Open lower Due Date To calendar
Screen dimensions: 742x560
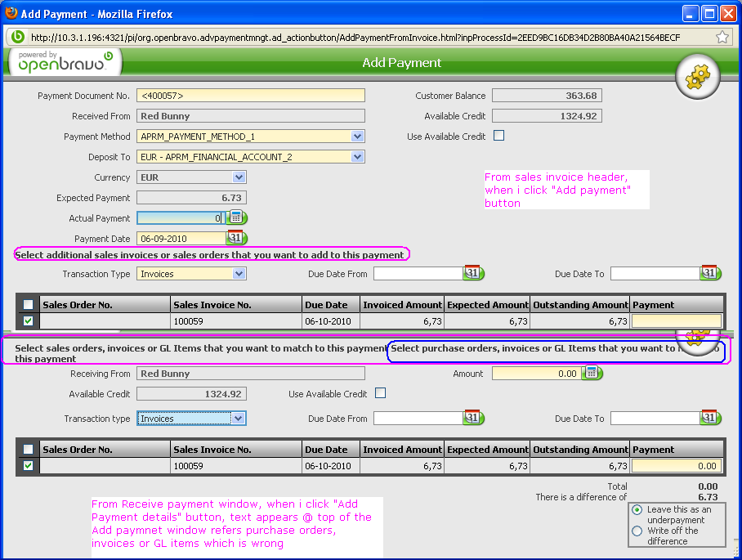pos(710,418)
